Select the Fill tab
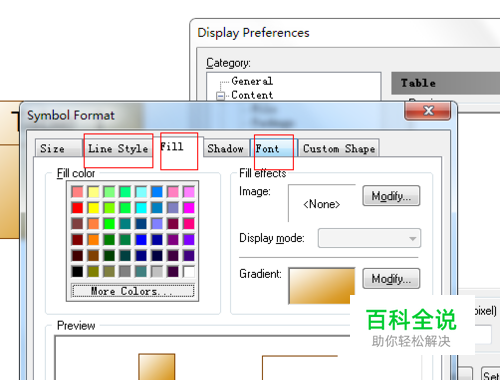500x380 pixels. coord(178,147)
